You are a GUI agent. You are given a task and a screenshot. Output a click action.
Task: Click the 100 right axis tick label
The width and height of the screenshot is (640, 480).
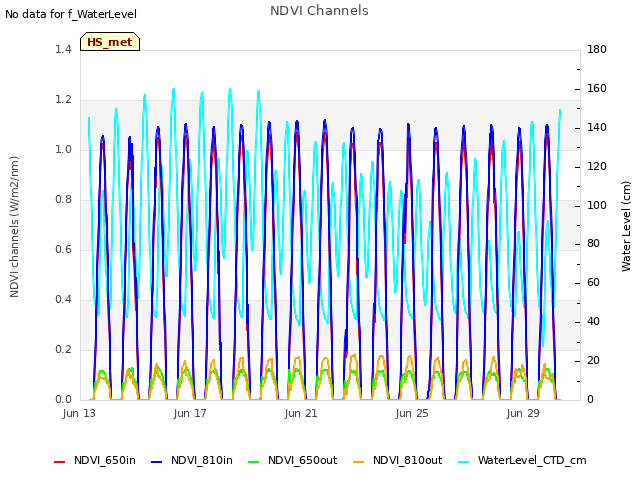tap(597, 205)
